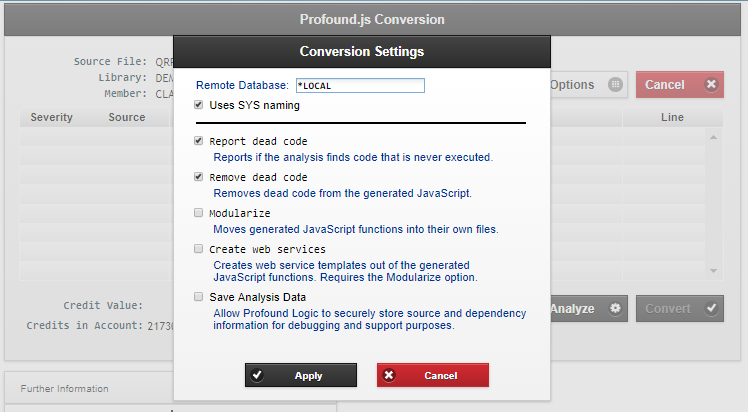Click the list icon on Options button
The width and height of the screenshot is (748, 412).
615,85
